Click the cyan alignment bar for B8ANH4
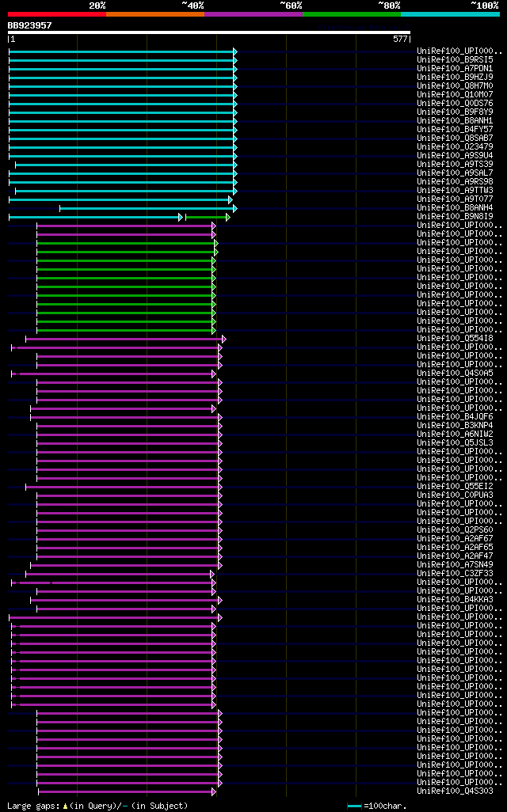Viewport: 507px width, 812px height. [x=148, y=209]
